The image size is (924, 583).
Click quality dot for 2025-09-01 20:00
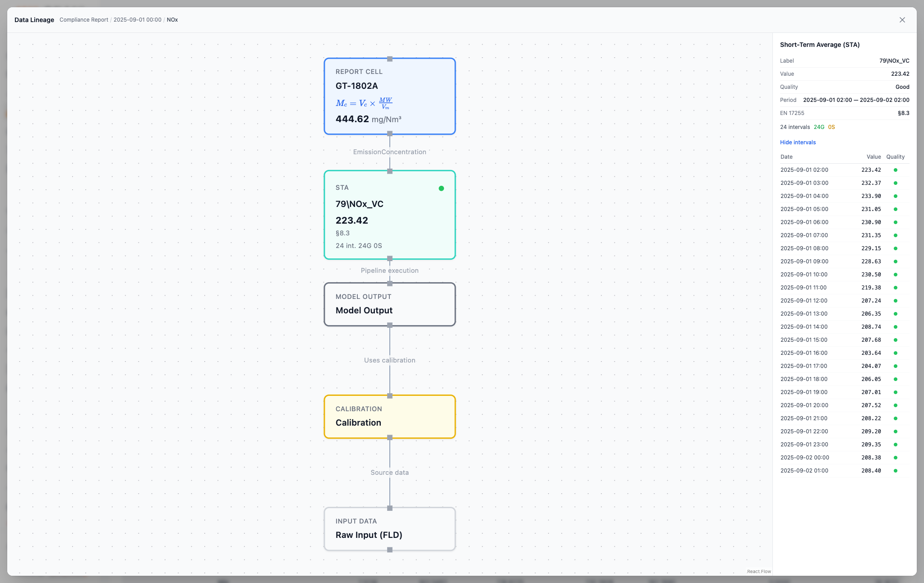click(896, 405)
